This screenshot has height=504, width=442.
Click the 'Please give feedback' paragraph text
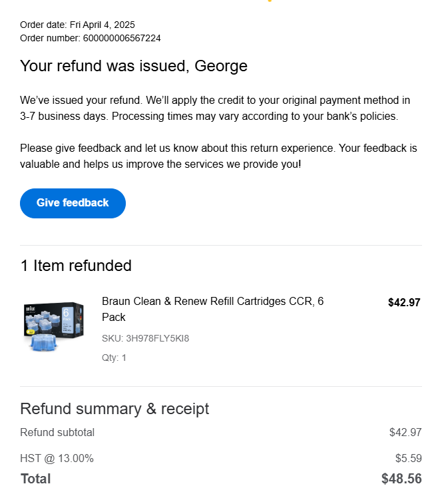tap(218, 155)
